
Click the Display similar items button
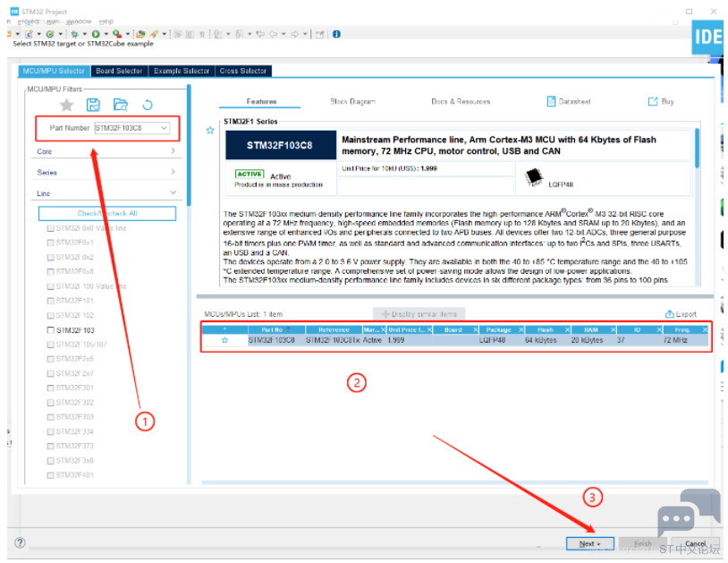pos(419,314)
